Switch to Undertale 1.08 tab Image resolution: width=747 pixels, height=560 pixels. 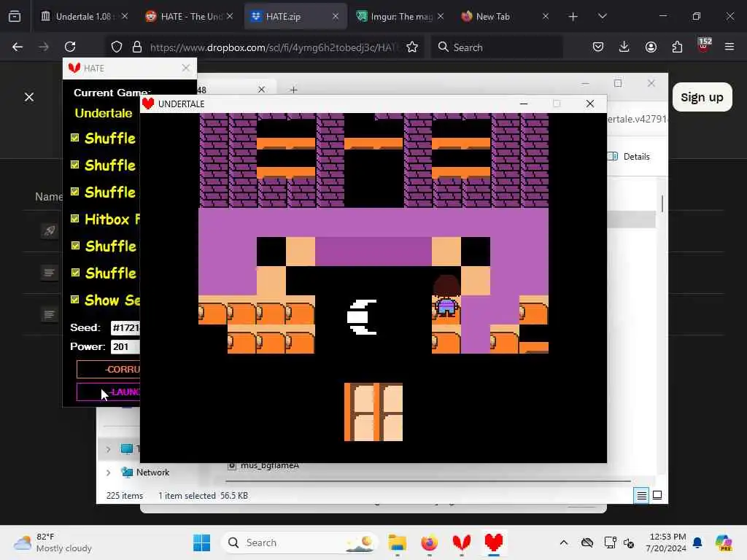tap(85, 17)
